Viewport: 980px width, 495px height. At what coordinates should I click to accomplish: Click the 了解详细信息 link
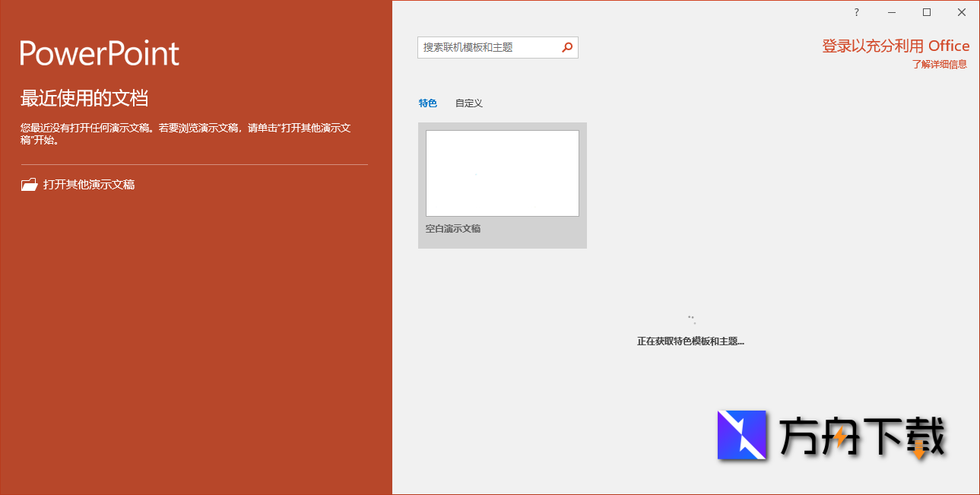click(939, 64)
